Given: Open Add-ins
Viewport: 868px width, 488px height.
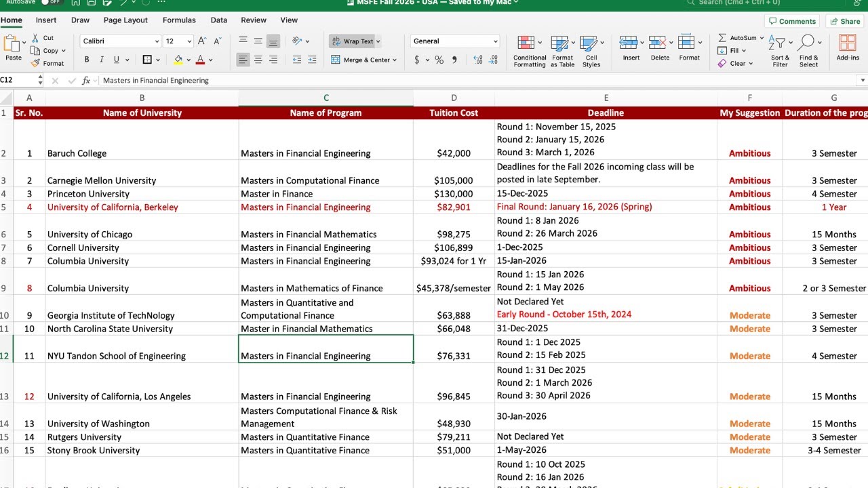Looking at the screenshot, I should (x=848, y=47).
